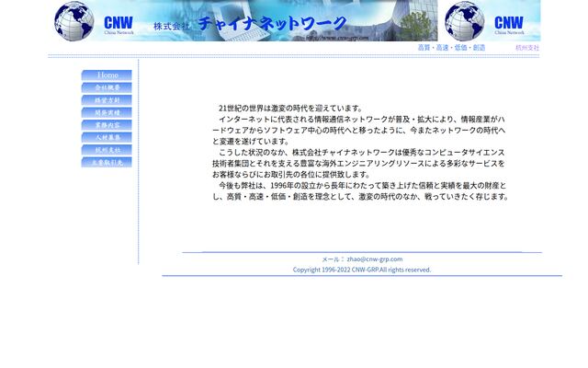The width and height of the screenshot is (588, 368).
Task: Click the left CNW China Network wordmark
Action: pyautogui.click(x=119, y=25)
